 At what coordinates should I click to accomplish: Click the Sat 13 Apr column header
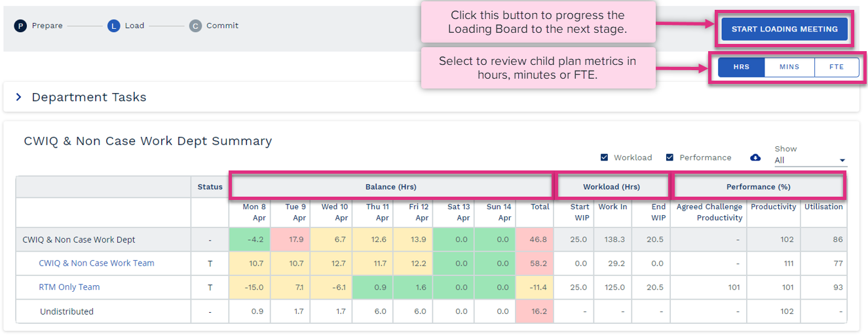pyautogui.click(x=453, y=212)
